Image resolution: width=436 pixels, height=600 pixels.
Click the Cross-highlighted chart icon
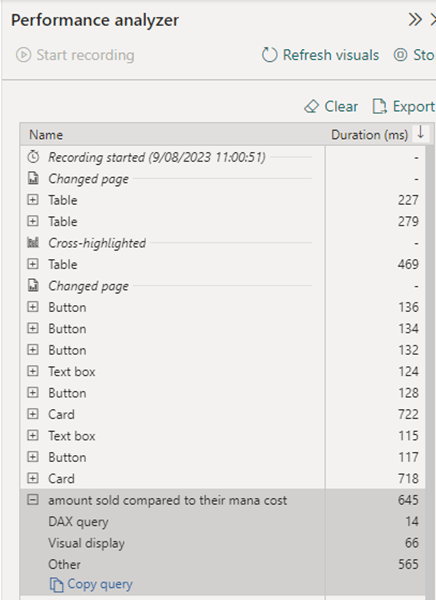pyautogui.click(x=33, y=243)
